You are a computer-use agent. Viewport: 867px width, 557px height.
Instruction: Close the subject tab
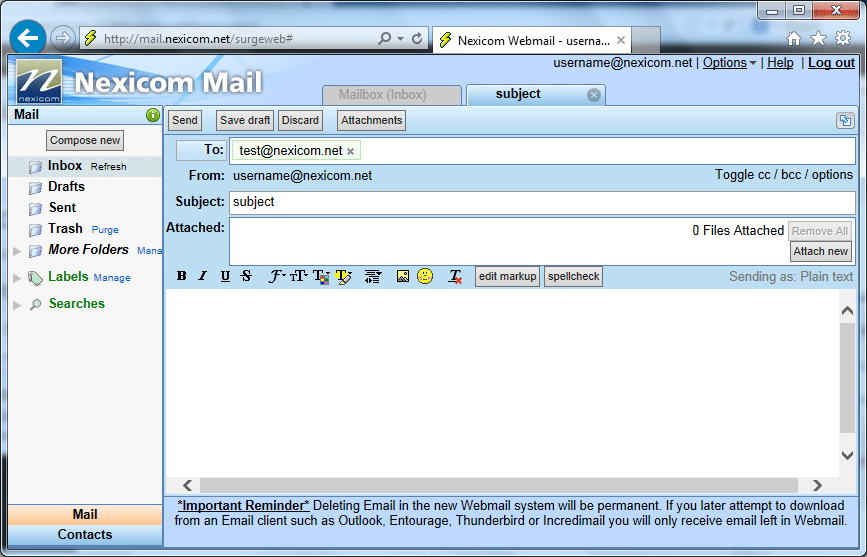(x=594, y=95)
